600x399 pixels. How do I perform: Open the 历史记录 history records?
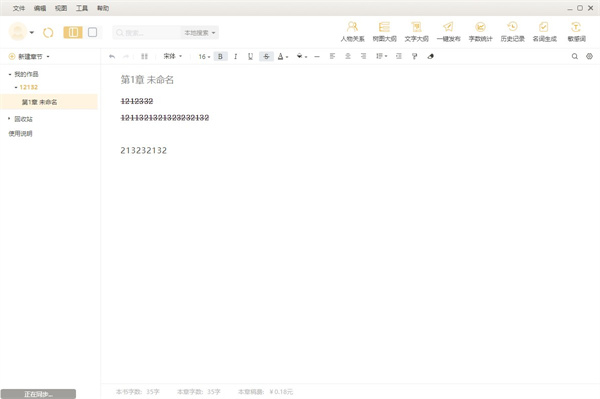tap(512, 31)
